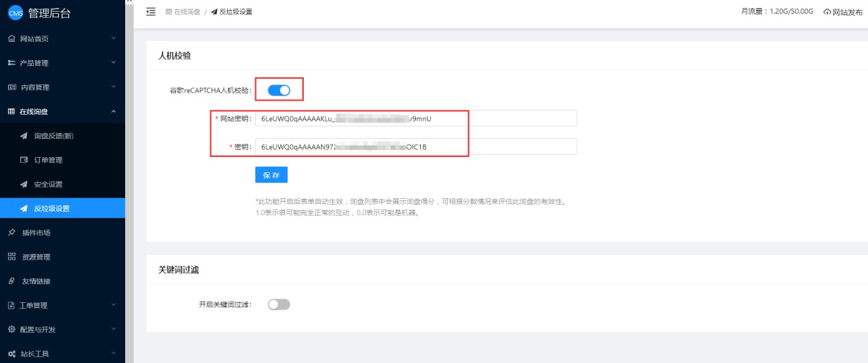Expand 内容管理 menu chevron
Image resolution: width=868 pixels, height=363 pixels.
tap(114, 87)
